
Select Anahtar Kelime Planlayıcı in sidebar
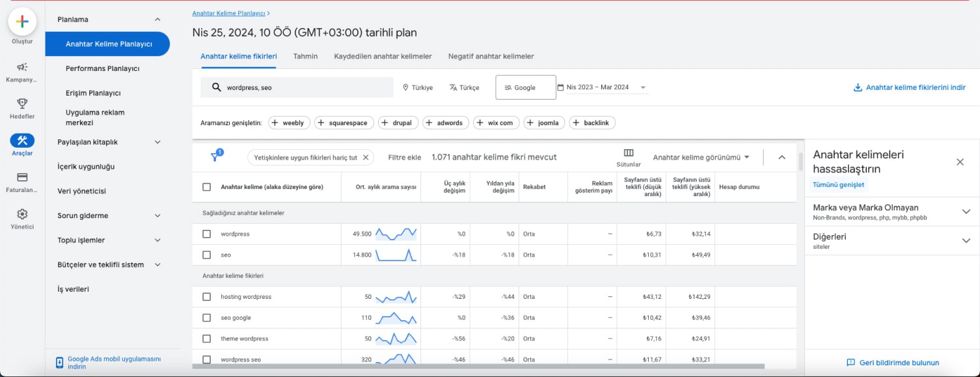pos(107,44)
